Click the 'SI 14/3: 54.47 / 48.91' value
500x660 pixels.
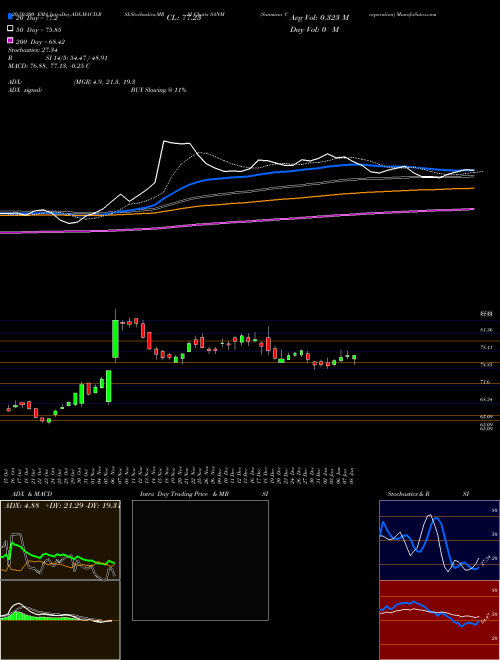(77, 58)
